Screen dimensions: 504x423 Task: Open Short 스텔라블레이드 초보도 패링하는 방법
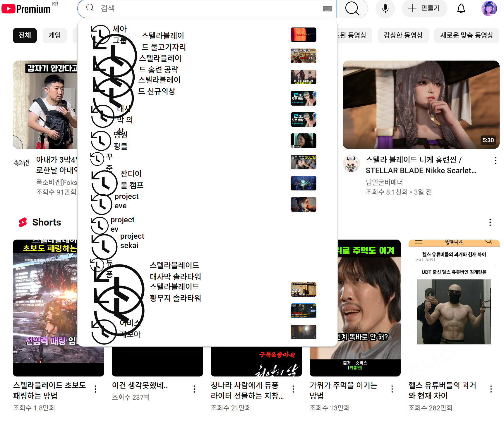(49, 390)
